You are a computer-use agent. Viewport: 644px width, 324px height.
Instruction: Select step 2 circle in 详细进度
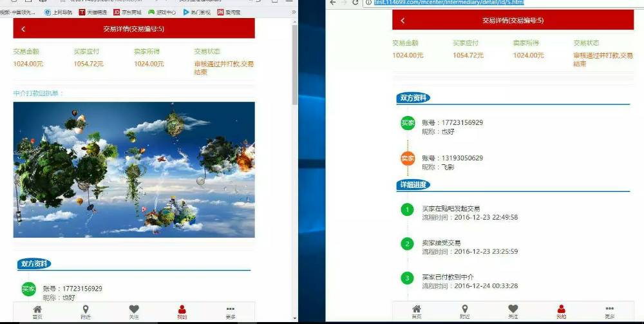[x=407, y=244]
